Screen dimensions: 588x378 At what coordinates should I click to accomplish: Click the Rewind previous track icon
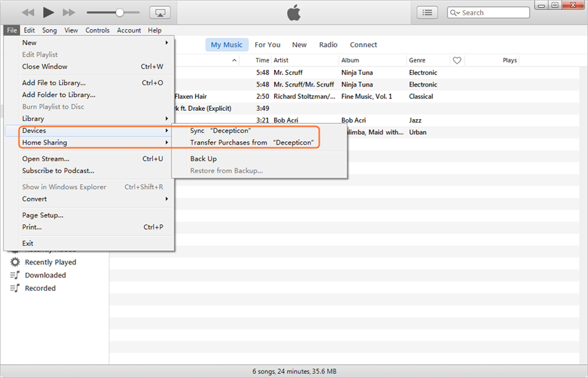click(28, 12)
